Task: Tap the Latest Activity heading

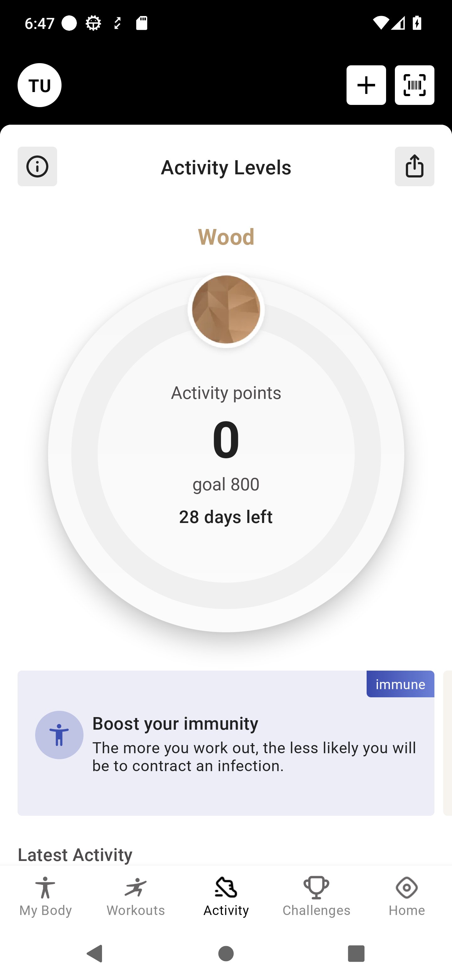Action: coord(75,855)
